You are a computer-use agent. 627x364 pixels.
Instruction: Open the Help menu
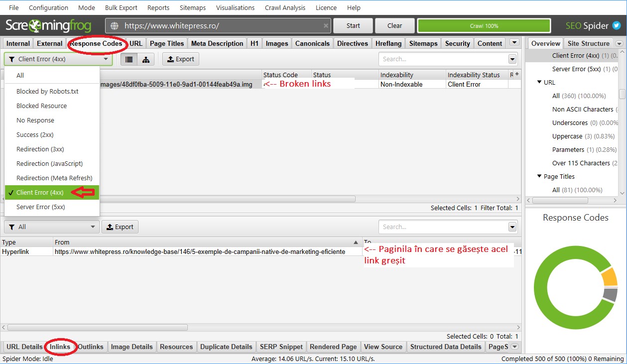point(354,8)
